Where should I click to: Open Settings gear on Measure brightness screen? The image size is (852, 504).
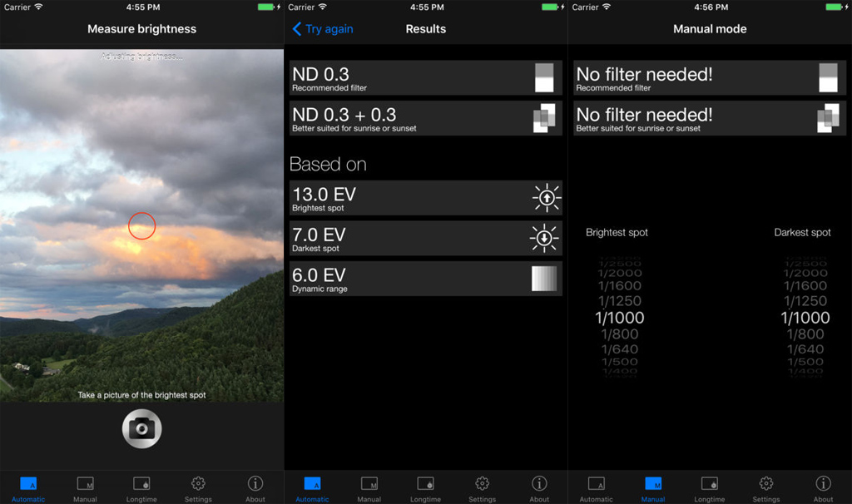[x=198, y=488]
